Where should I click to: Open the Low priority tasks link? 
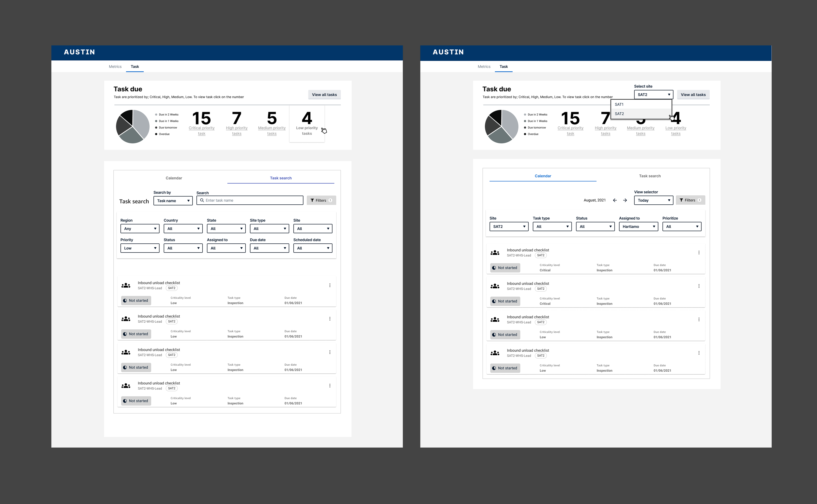coord(307,131)
